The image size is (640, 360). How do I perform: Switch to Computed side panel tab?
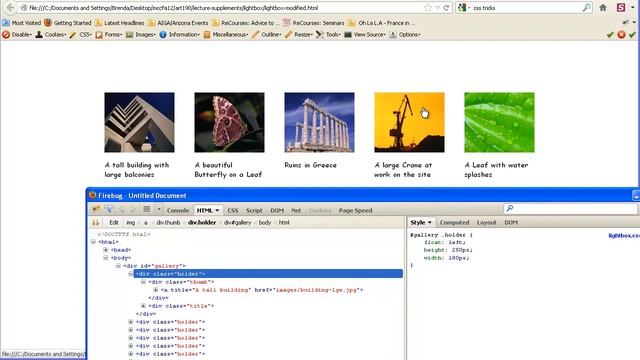454,222
